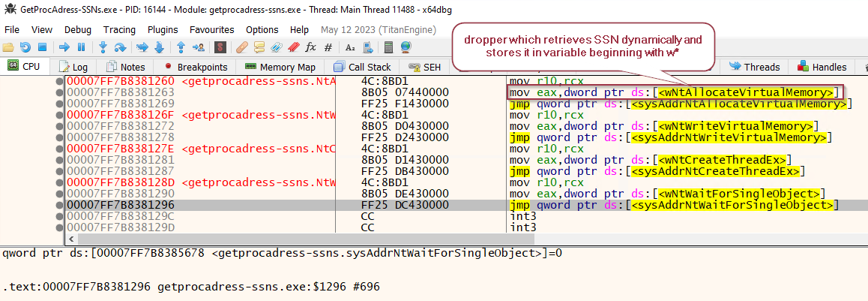Toggle breakpoint dot at address 00007FF7B838129C

point(59,216)
